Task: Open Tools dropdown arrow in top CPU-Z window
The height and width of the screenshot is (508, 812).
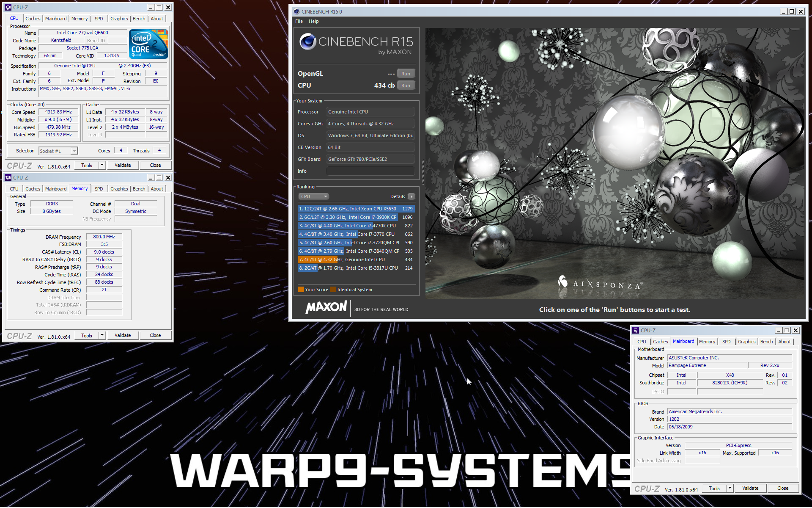Action: coord(102,166)
